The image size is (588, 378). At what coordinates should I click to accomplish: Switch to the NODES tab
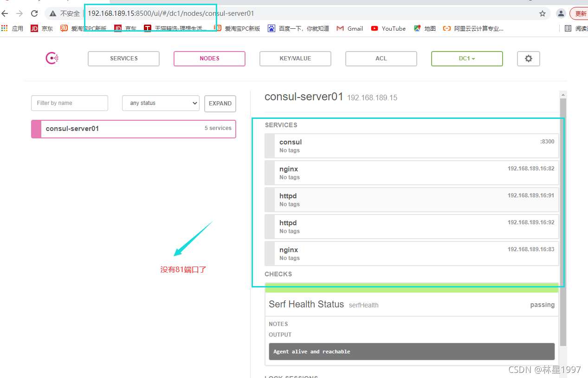209,59
